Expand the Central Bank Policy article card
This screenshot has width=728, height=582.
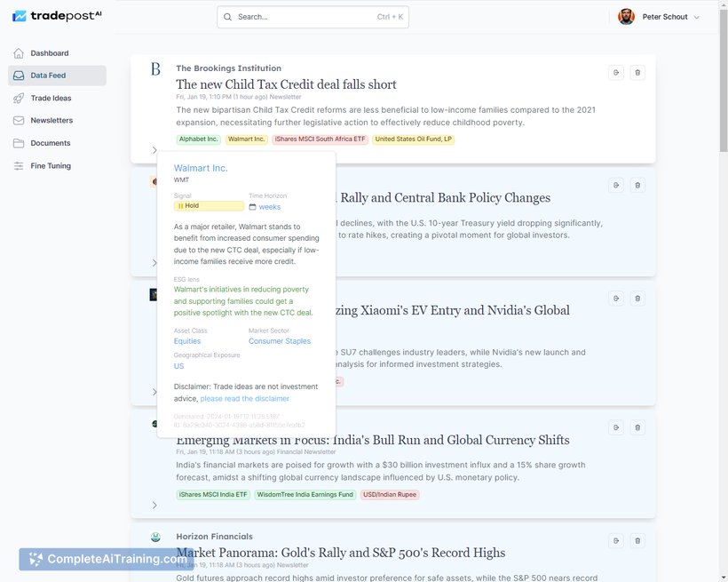[x=154, y=263]
